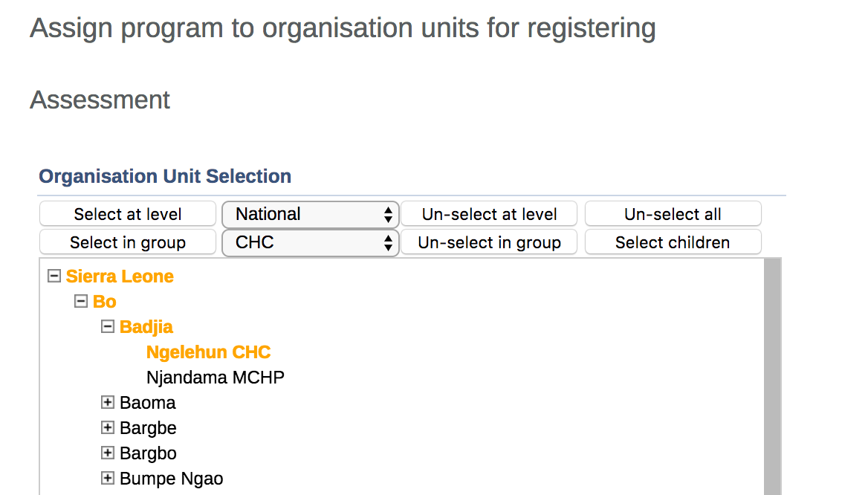The image size is (868, 495).
Task: Collapse the Sierra Leone tree node
Action: click(x=54, y=276)
